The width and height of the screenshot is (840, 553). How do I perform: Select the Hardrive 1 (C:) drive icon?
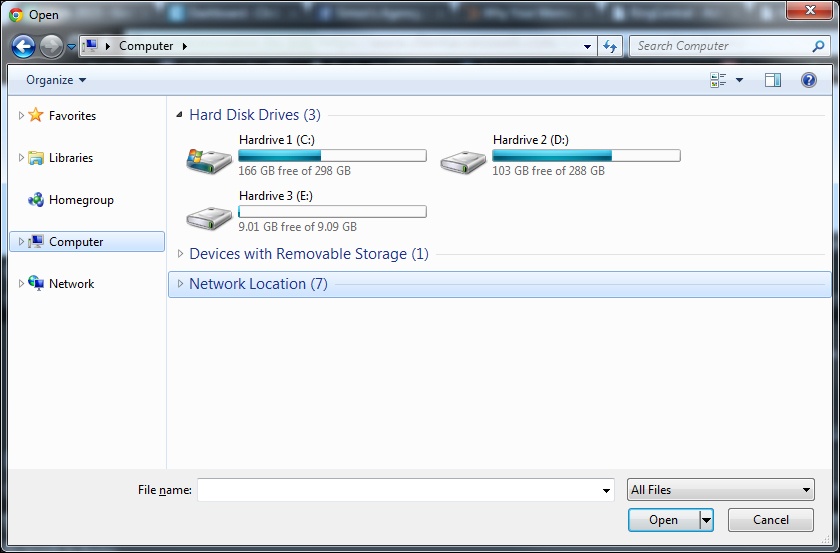coord(209,158)
